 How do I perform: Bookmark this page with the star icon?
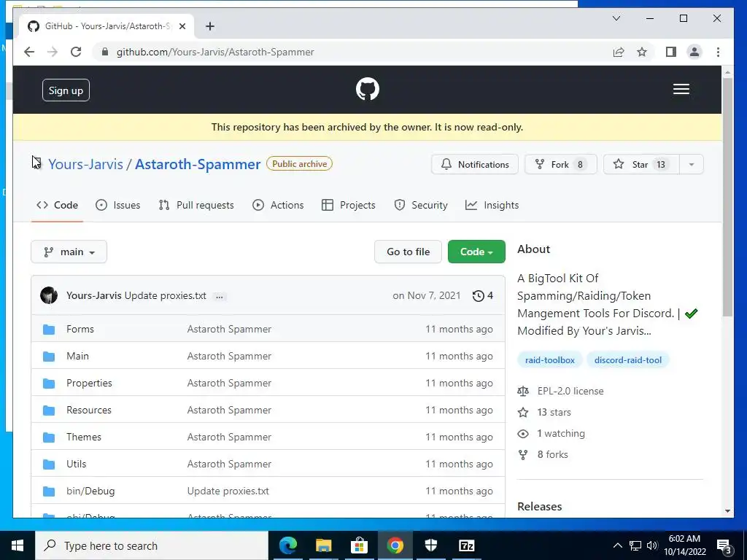pyautogui.click(x=642, y=52)
